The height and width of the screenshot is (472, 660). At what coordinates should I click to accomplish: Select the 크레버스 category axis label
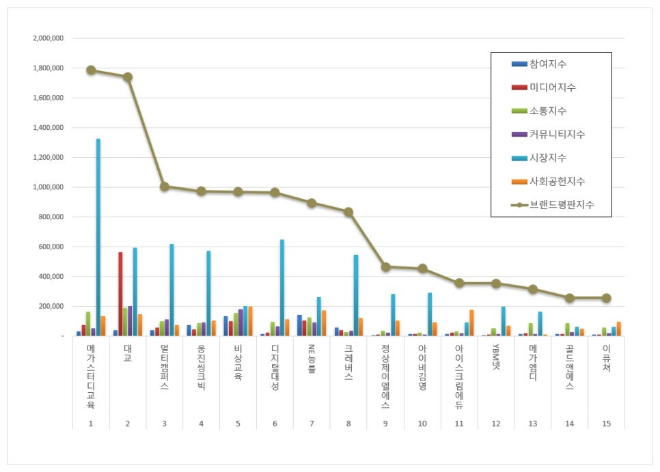click(x=348, y=361)
